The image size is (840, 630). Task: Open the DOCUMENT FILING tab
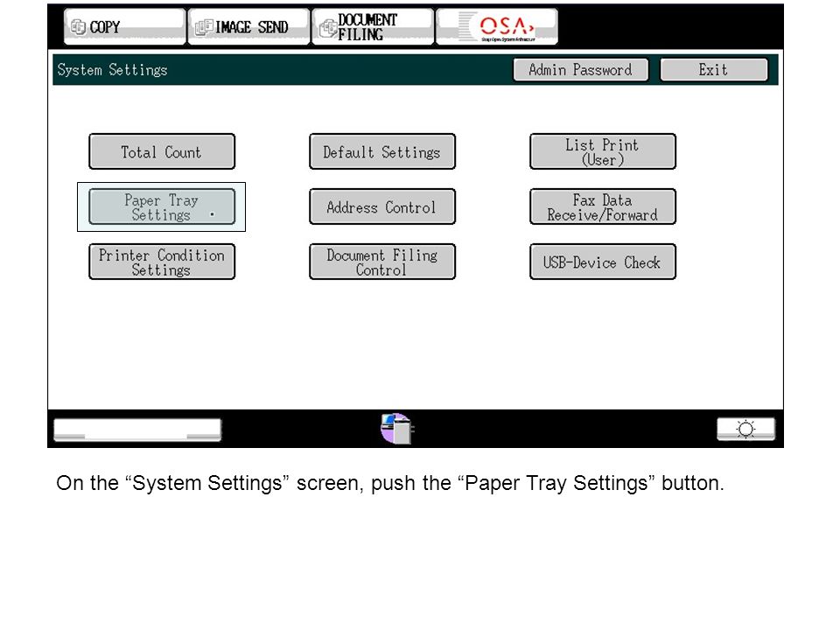(373, 26)
